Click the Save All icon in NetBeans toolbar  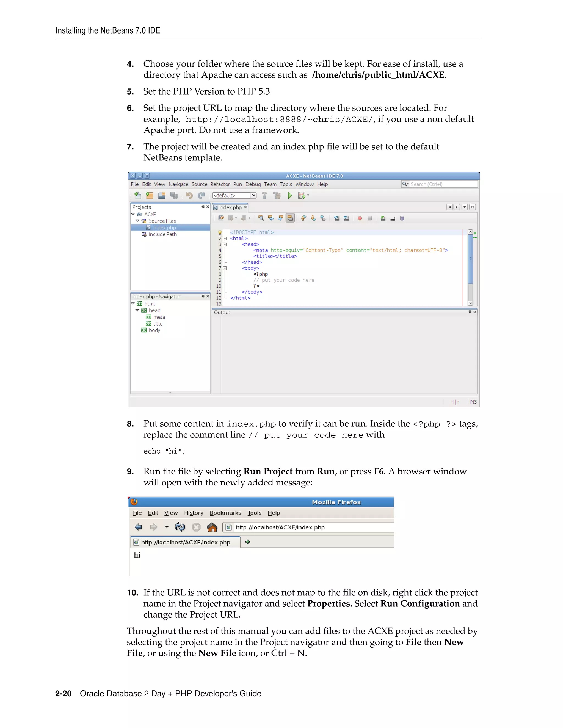click(x=174, y=196)
